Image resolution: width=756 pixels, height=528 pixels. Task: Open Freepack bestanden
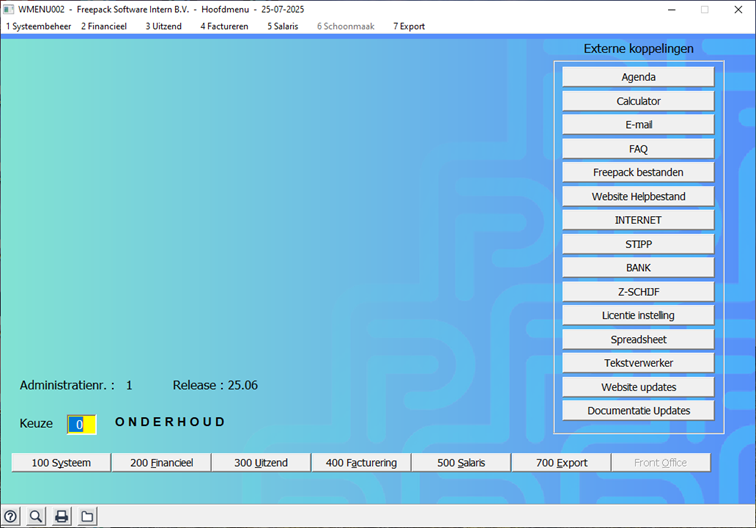pos(638,173)
